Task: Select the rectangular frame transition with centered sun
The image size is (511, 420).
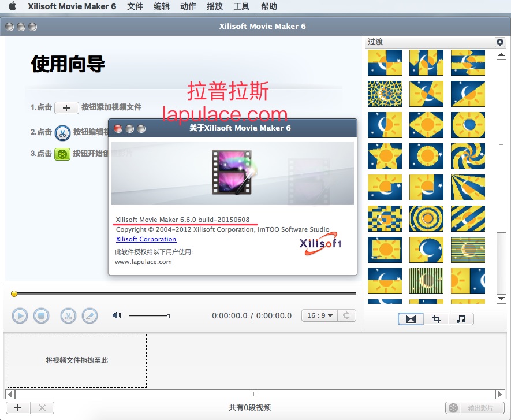Action: 385,250
